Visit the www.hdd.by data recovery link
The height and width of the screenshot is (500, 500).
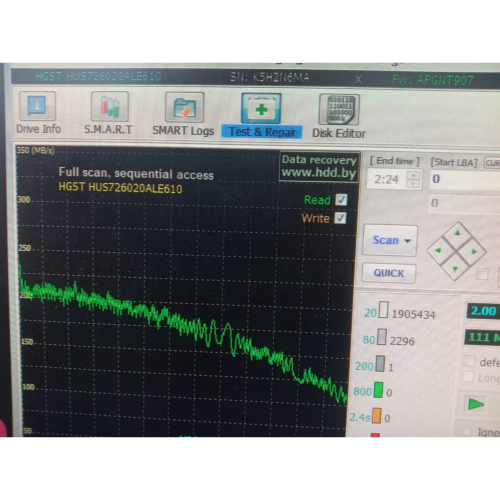(x=319, y=173)
